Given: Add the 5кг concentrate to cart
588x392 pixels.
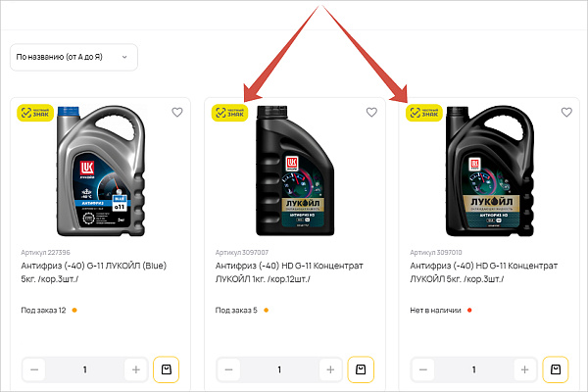Looking at the screenshot, I should pos(554,369).
